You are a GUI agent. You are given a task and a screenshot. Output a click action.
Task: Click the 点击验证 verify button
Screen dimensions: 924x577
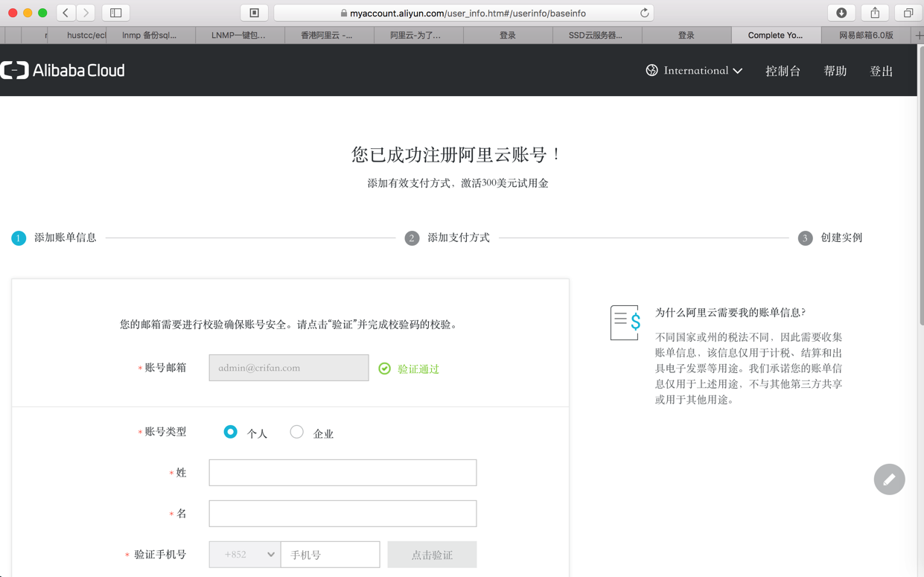(432, 555)
